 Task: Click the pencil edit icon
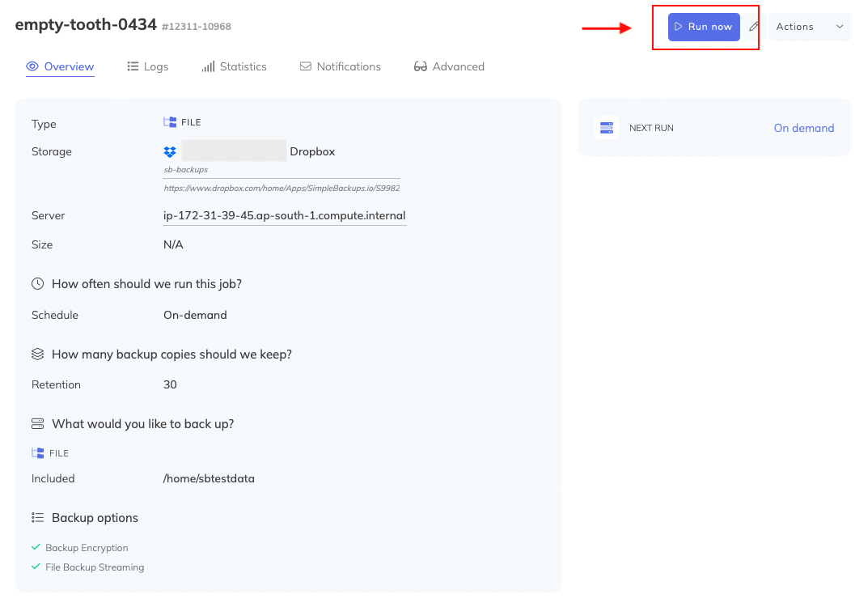tap(754, 27)
